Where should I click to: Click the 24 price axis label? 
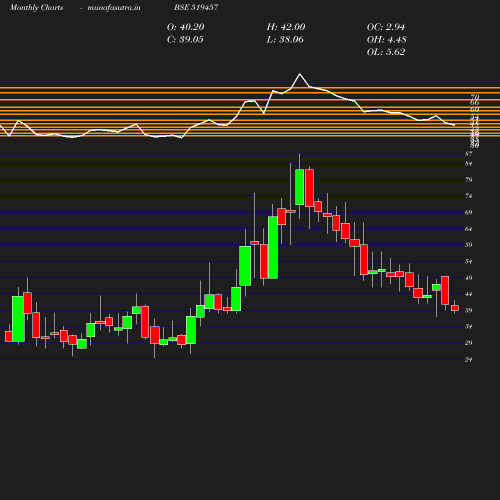468,360
